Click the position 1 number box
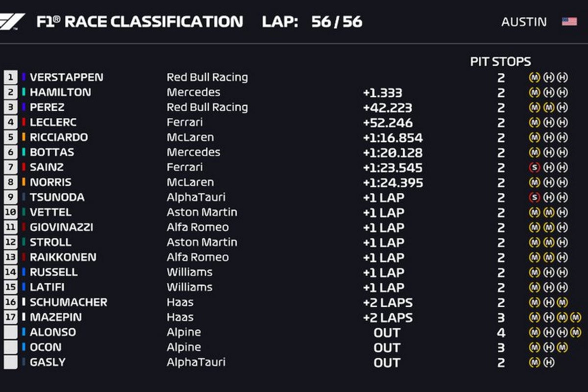Screen dimensions: 588x392 point(10,77)
